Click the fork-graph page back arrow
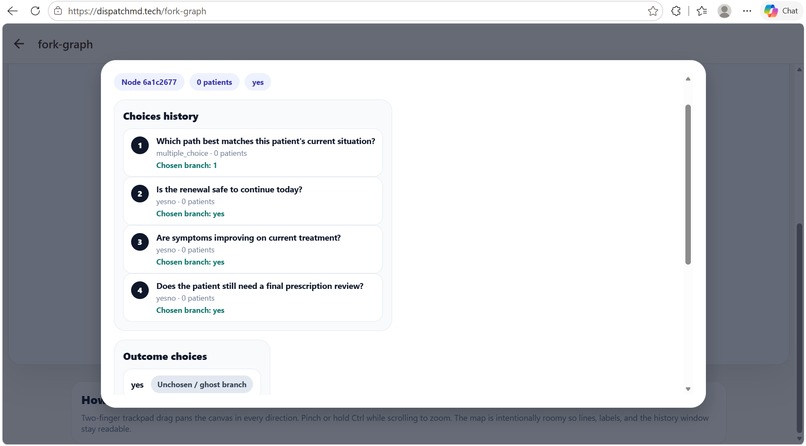Screen dimensions: 806x446 coord(19,44)
